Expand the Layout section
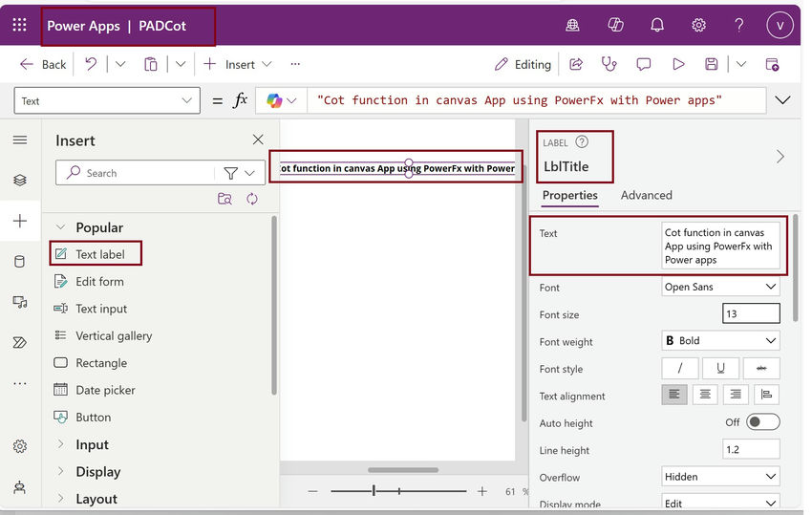The image size is (812, 515). (x=60, y=499)
